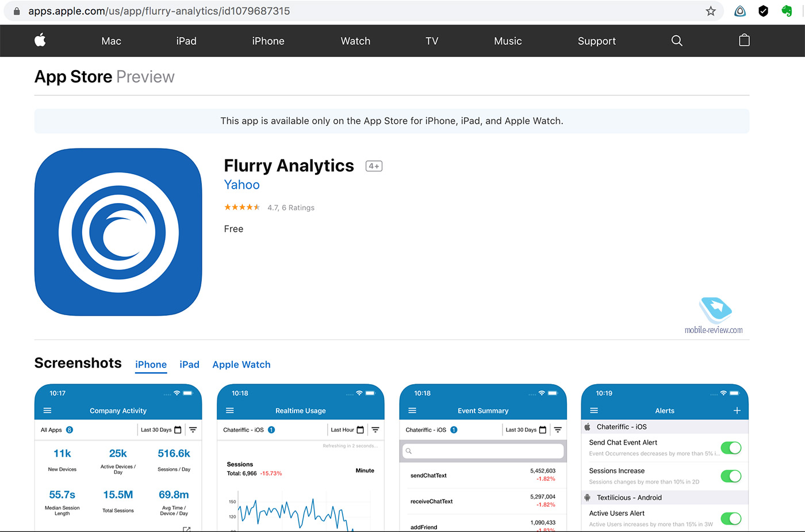
Task: Click the Apple logo in navigation bar
Action: tap(40, 40)
